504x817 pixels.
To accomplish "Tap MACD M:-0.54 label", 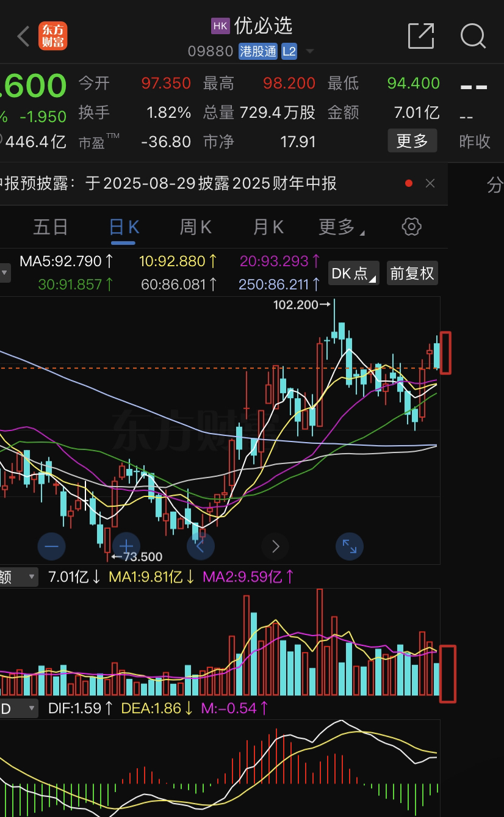I will (235, 708).
